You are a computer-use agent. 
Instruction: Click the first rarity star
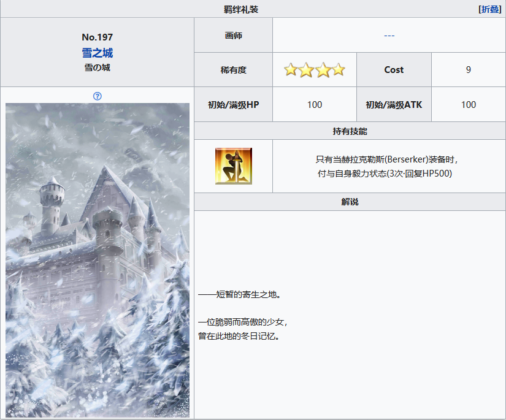(x=291, y=70)
